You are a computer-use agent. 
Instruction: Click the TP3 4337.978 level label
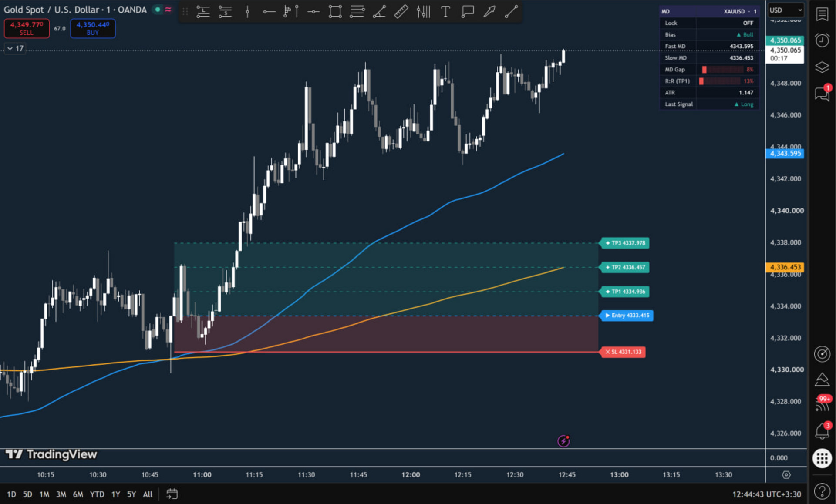pyautogui.click(x=625, y=243)
